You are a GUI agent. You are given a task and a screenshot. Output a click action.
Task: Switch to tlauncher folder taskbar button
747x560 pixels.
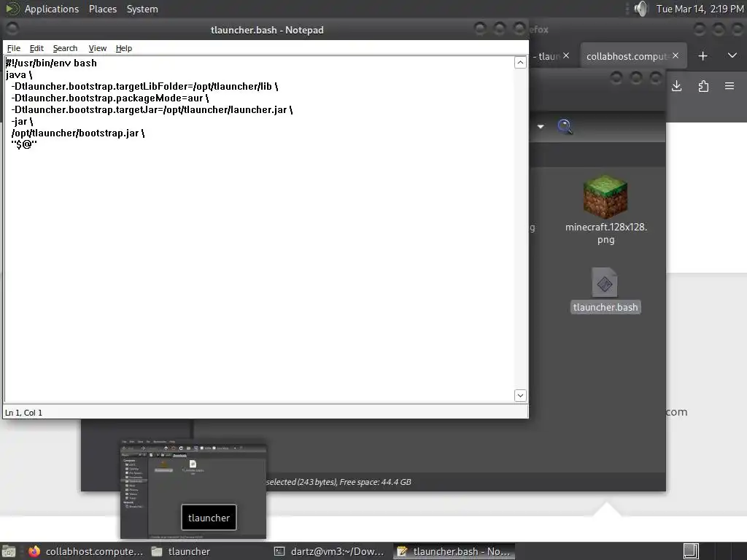click(x=181, y=551)
